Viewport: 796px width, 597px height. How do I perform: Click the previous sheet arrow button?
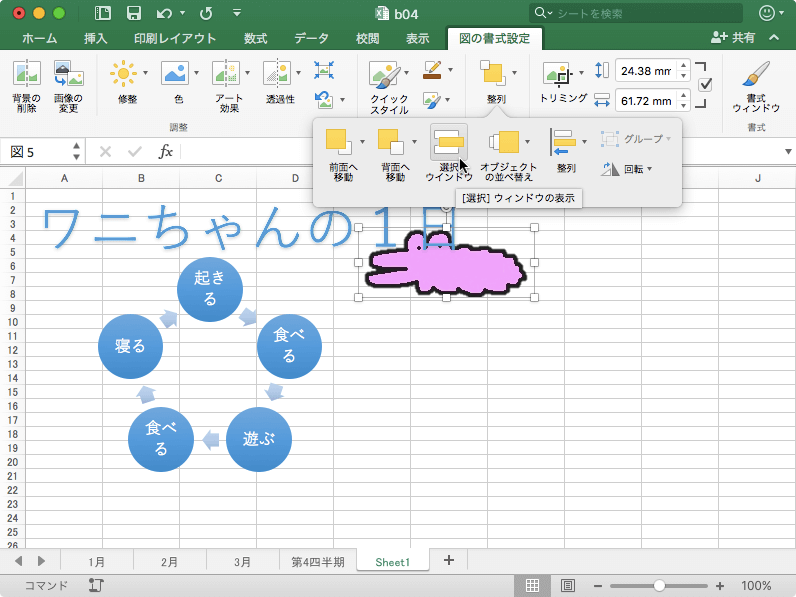point(19,561)
